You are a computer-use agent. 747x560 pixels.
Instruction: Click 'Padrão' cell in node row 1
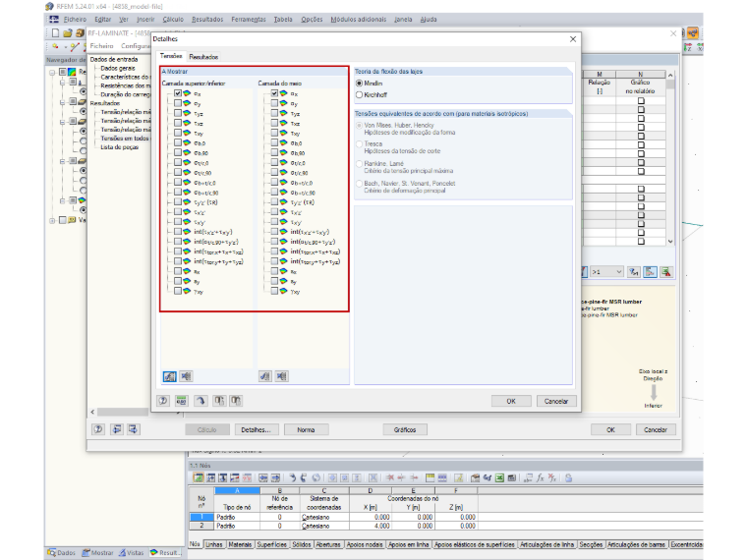(x=237, y=517)
